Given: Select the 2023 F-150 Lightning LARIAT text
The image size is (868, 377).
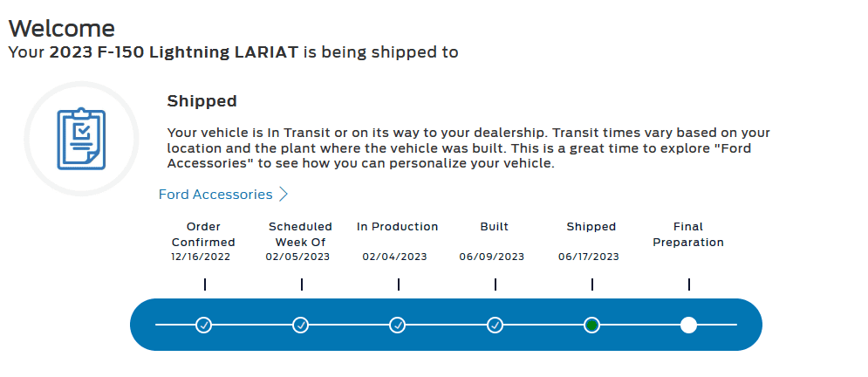Looking at the screenshot, I should pos(174,52).
